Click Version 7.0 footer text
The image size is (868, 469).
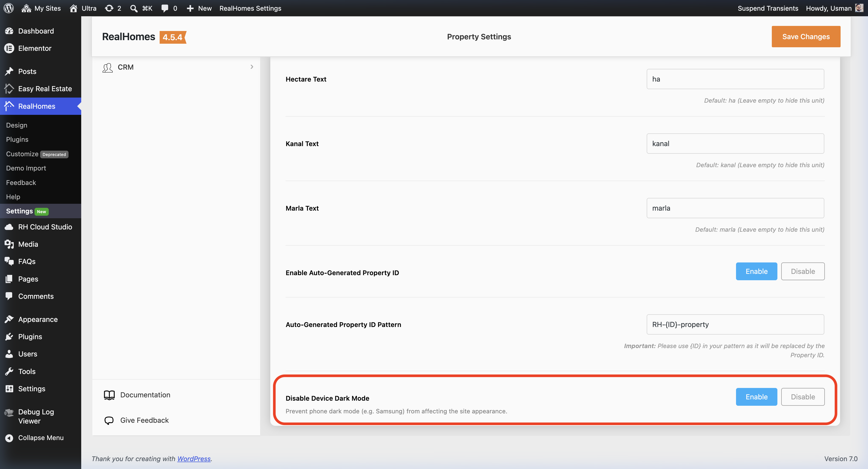tap(841, 459)
